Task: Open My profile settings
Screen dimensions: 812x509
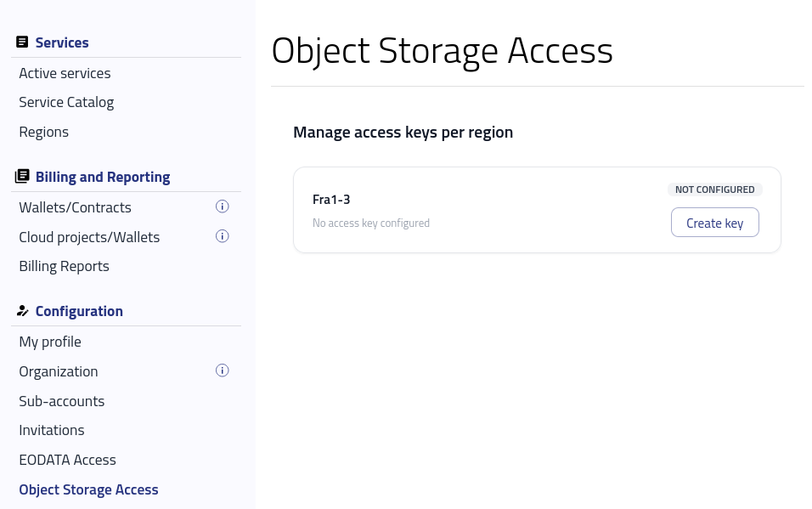Action: (50, 342)
